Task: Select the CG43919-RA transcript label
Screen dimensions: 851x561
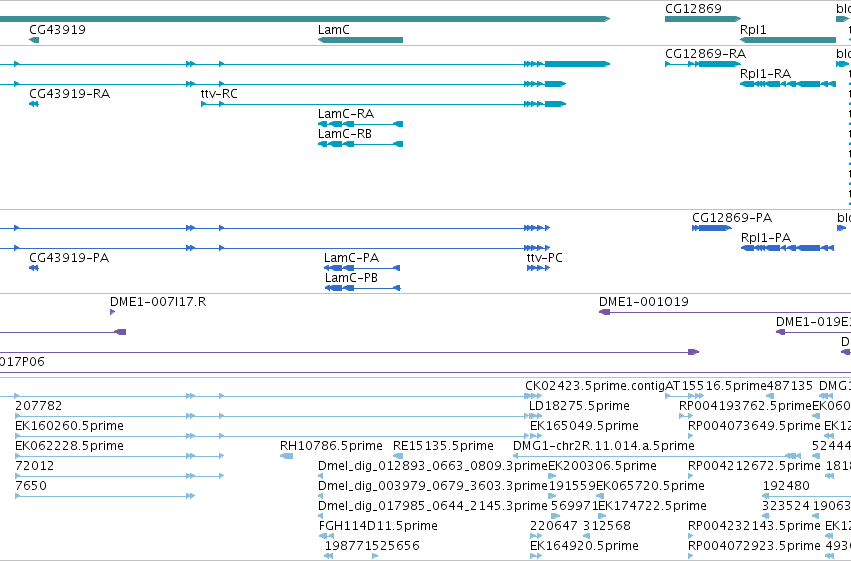Action: click(x=69, y=94)
